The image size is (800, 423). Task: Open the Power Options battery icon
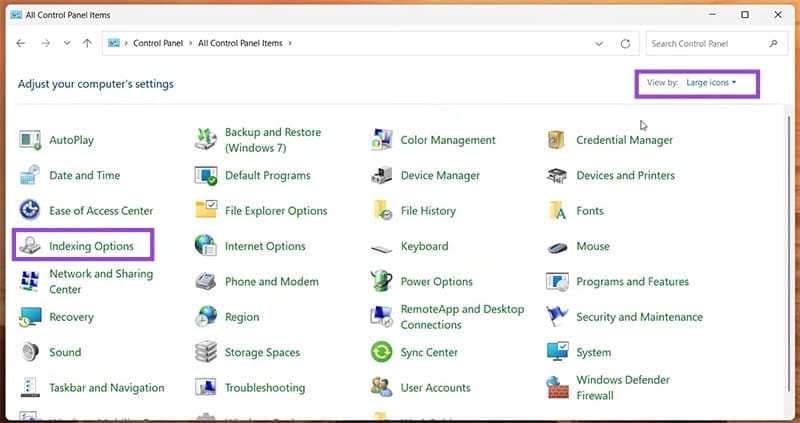pos(381,281)
